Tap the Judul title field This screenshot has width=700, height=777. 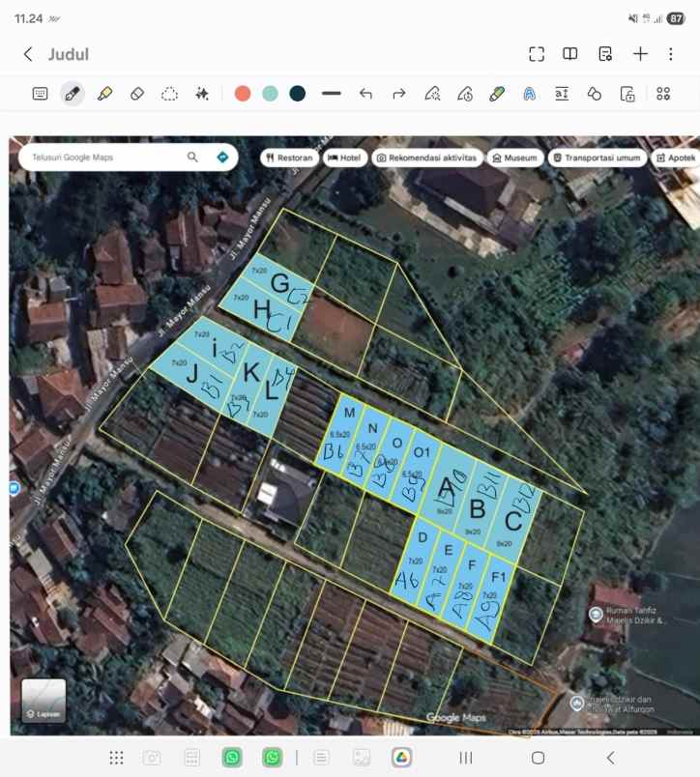(x=69, y=54)
